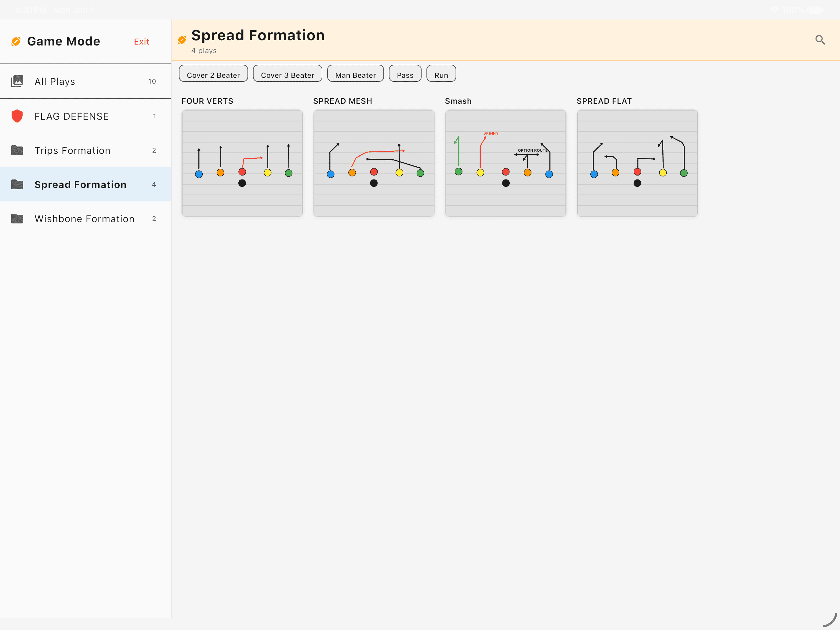840x630 pixels.
Task: Open Wishbone Formation folder
Action: 85,219
